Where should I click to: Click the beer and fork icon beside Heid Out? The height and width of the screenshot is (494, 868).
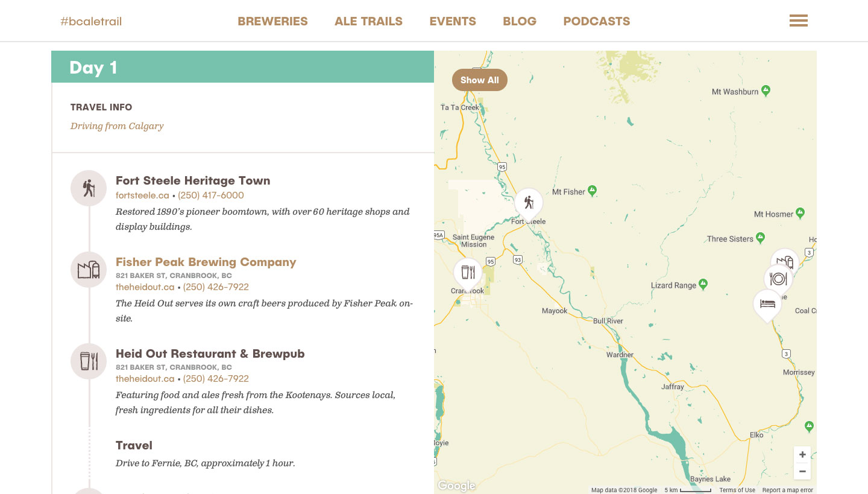tap(89, 361)
